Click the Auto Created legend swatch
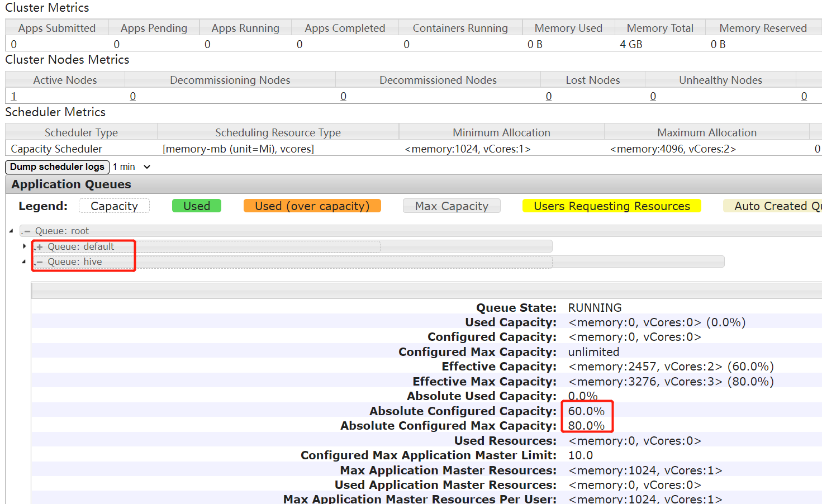Screen dimensions: 822x504 pyautogui.click(x=773, y=206)
